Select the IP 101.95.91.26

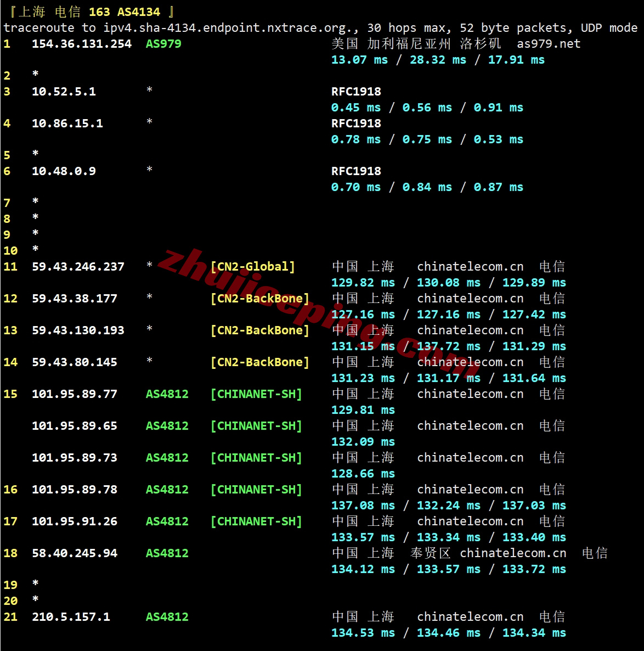click(75, 521)
